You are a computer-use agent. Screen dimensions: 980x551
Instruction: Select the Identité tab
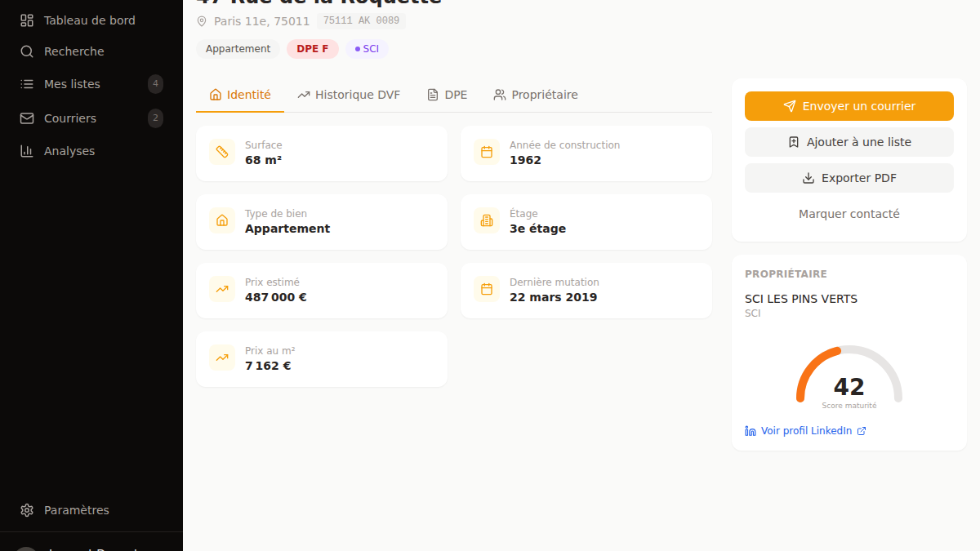click(240, 95)
